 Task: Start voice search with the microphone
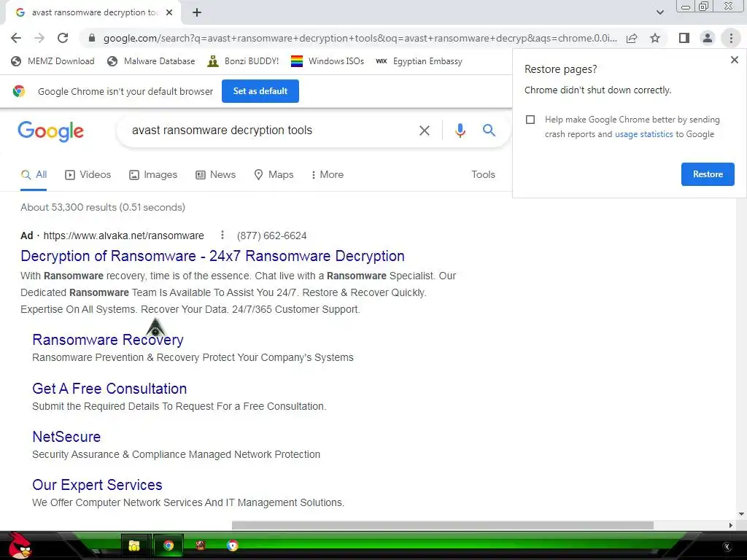[460, 131]
